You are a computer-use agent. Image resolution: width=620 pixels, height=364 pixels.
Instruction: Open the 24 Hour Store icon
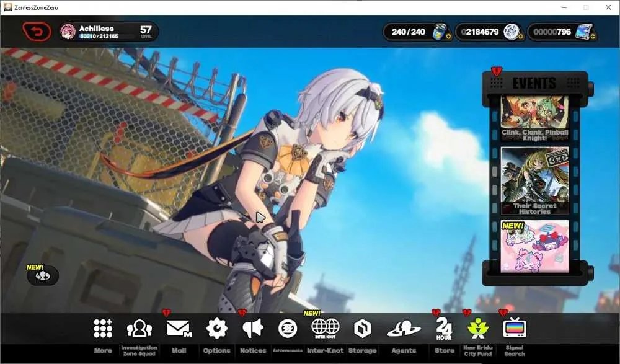pyautogui.click(x=444, y=329)
